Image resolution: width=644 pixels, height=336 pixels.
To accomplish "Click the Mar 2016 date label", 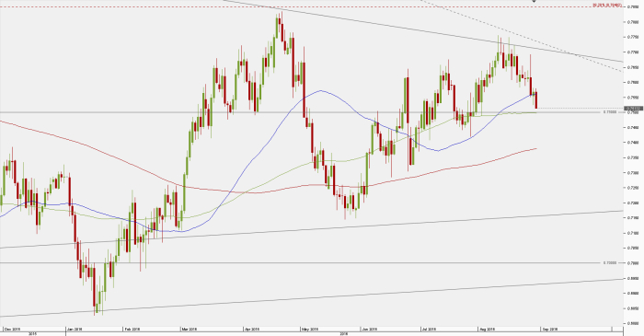I will tap(190, 329).
